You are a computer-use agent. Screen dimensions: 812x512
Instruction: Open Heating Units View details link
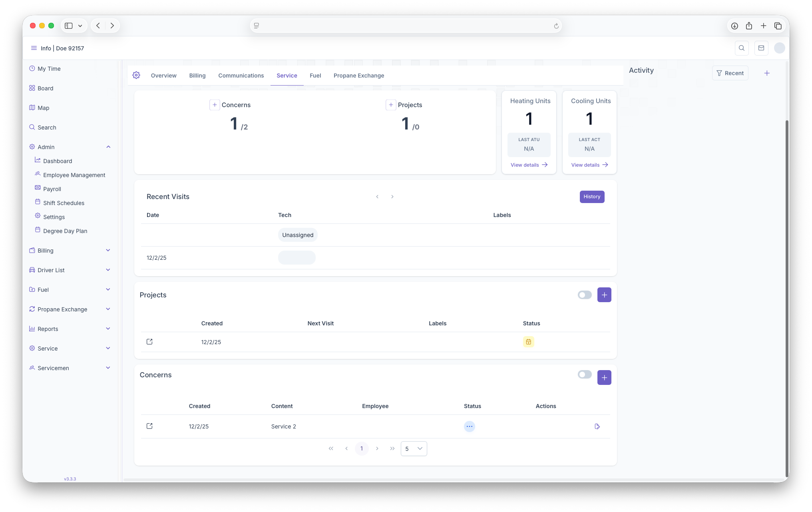(529, 165)
